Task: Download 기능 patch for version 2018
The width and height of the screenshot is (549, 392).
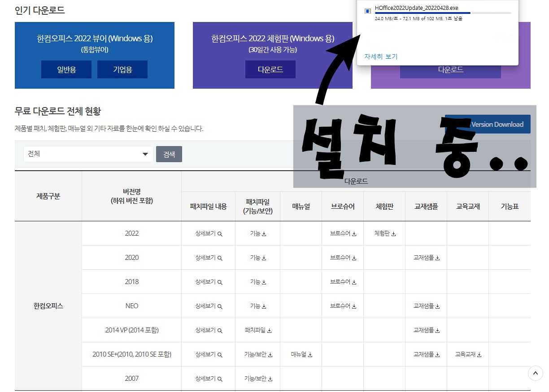Action: [x=258, y=282]
